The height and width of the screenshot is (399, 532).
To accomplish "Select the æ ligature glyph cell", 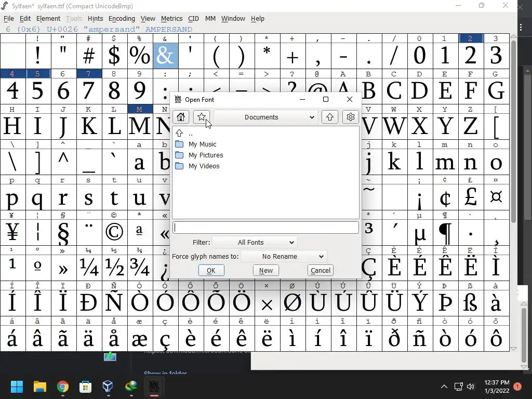I will point(140,338).
